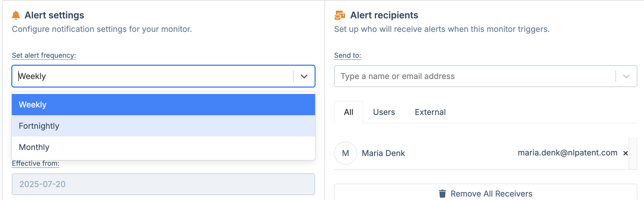Image resolution: width=644 pixels, height=200 pixels.
Task: Click the Set alert frequency label
Action: tap(44, 55)
